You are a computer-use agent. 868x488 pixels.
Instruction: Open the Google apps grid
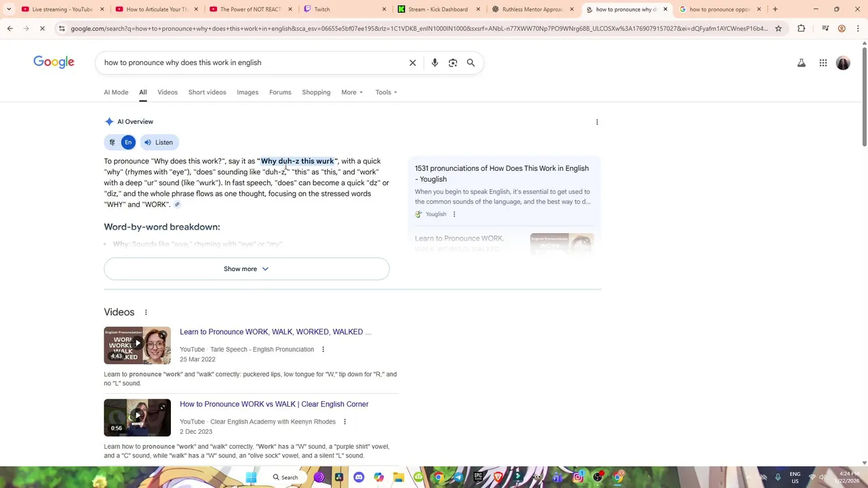click(823, 63)
